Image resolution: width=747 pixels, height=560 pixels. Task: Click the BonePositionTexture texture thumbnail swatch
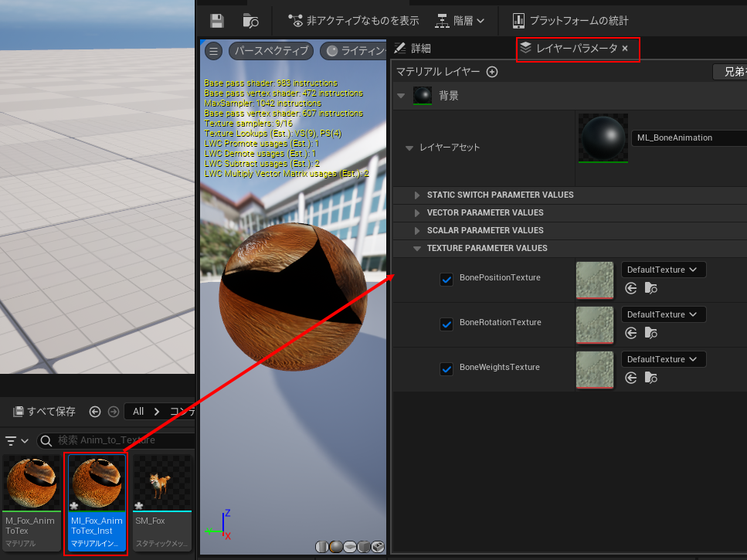(595, 280)
